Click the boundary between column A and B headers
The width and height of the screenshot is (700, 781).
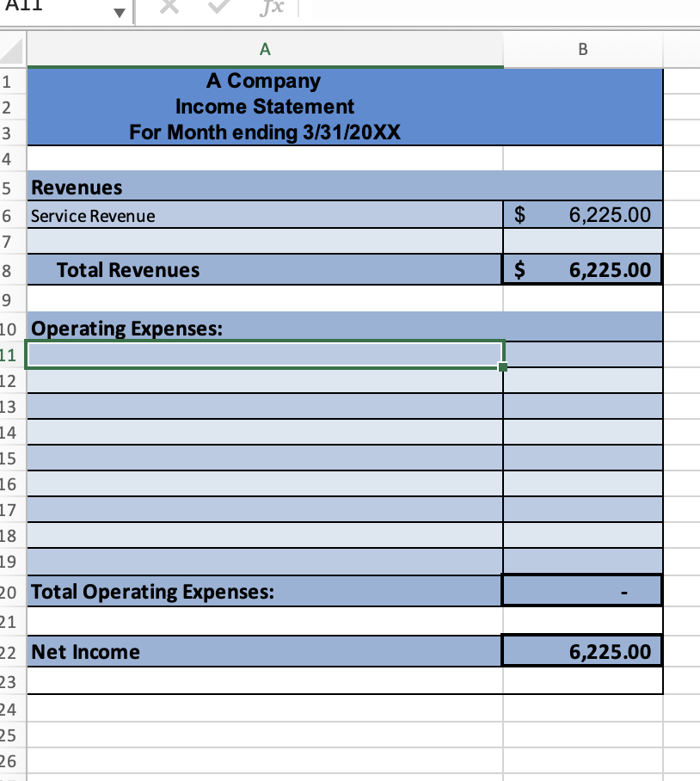click(x=503, y=49)
